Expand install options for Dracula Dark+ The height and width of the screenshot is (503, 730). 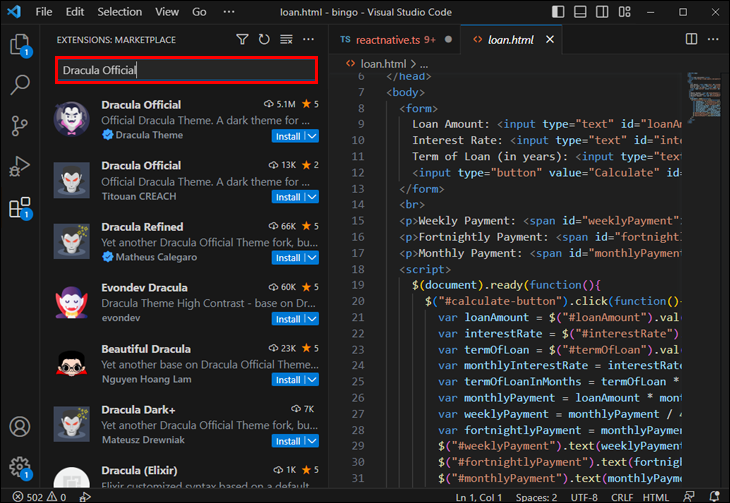coord(312,441)
